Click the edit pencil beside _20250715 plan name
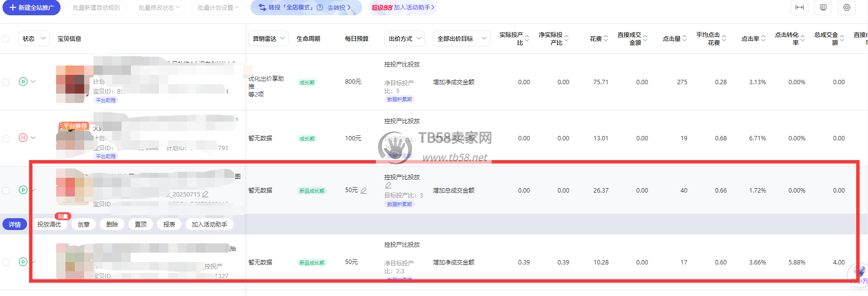The height and width of the screenshot is (296, 868). click(205, 195)
